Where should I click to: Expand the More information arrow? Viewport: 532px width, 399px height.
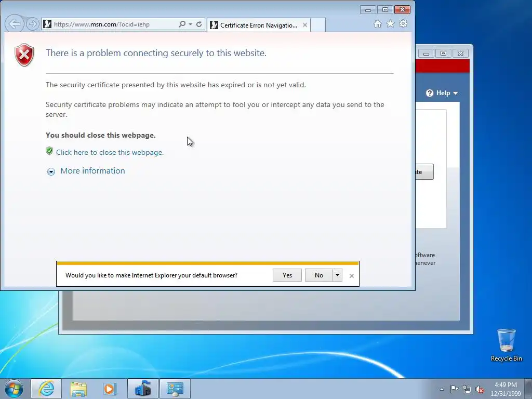[x=51, y=171]
